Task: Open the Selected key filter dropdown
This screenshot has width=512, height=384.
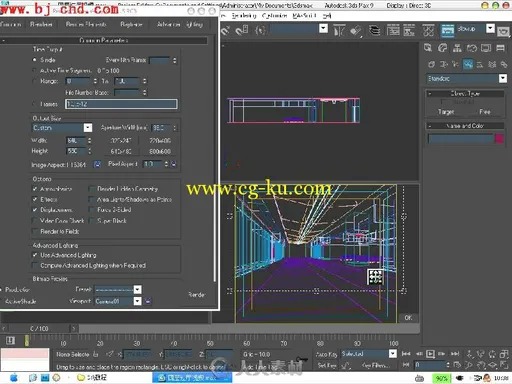Action: point(393,354)
